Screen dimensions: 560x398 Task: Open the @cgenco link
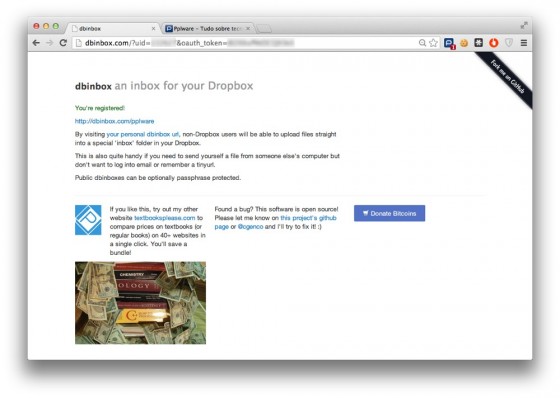click(x=250, y=227)
